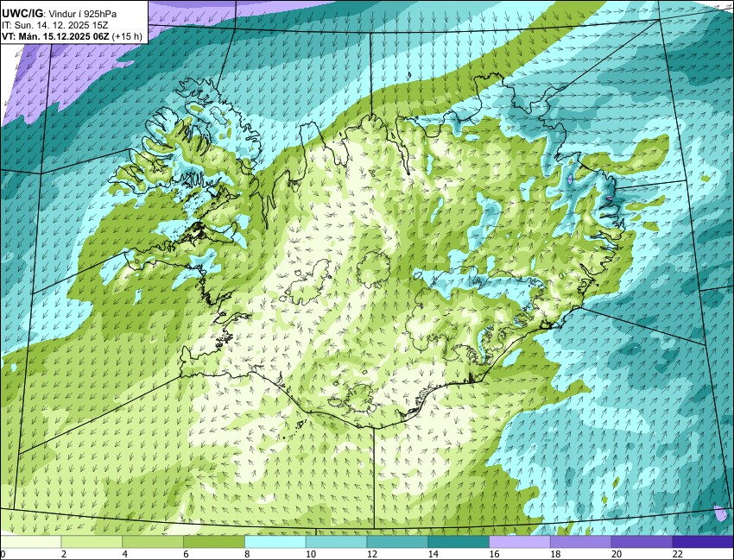
Task: Select the light yellow-green 2–4 legend swatch
Action: [x=92, y=542]
